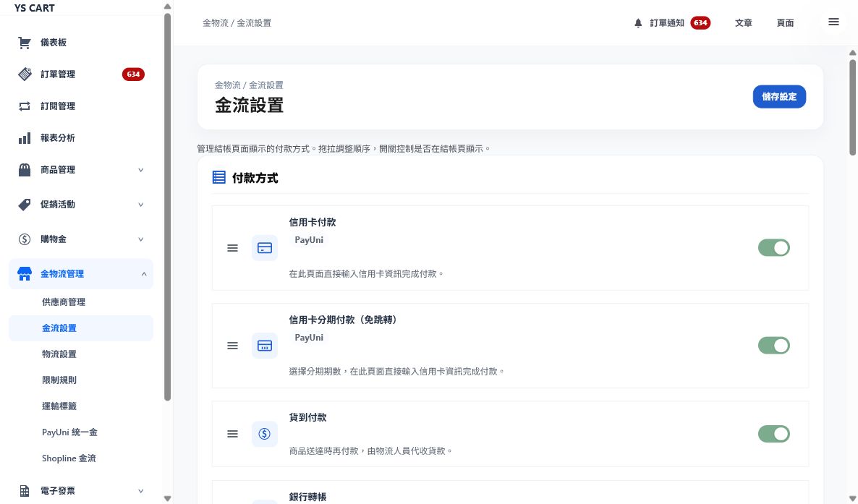Screen dimensions: 858x504
Task: Select 物流設置 submenu item
Action: tap(81, 354)
